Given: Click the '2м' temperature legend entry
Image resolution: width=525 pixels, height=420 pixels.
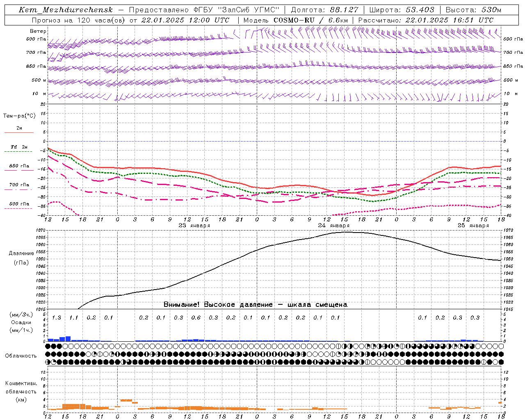Looking at the screenshot, I should [x=19, y=128].
